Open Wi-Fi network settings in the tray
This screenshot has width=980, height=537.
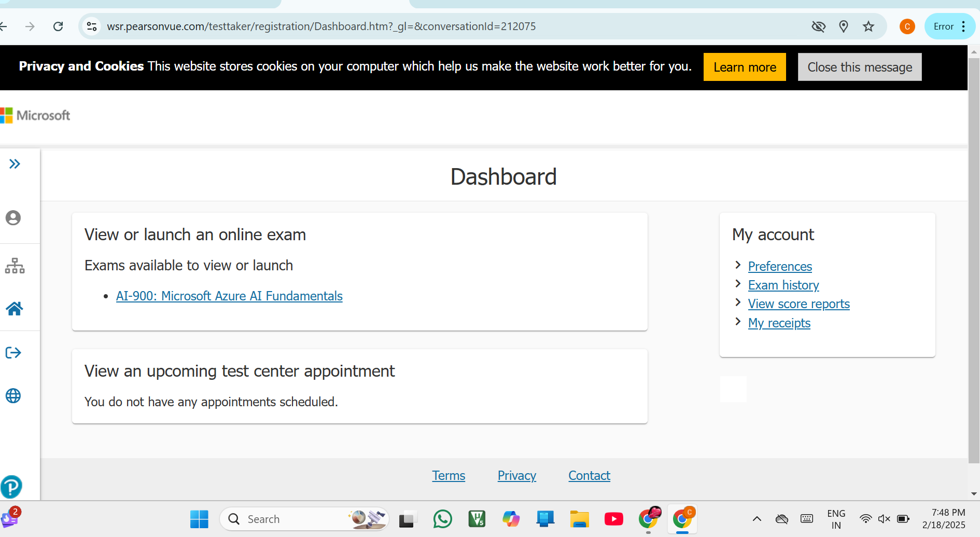tap(865, 519)
